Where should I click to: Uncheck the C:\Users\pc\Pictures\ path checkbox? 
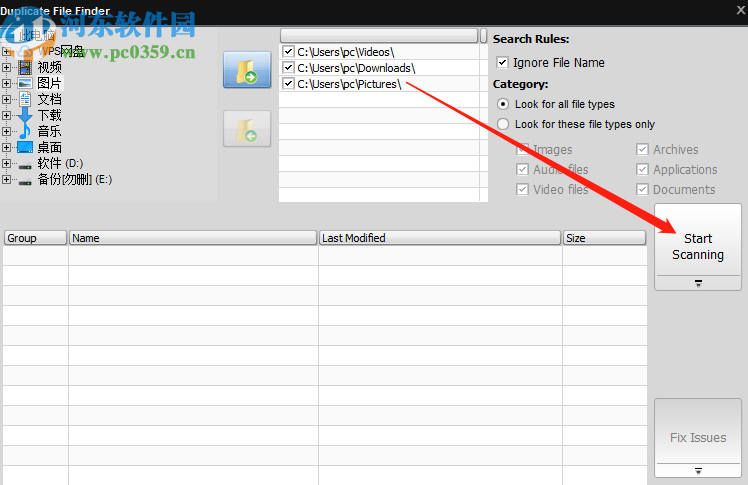288,83
